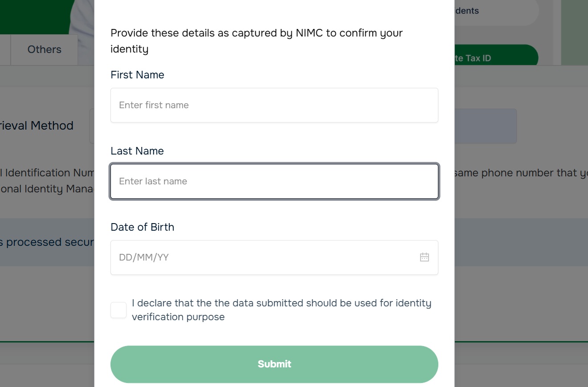Viewport: 588px width, 387px height.
Task: Tick the identity verification declaration checkbox
Action: coord(118,310)
